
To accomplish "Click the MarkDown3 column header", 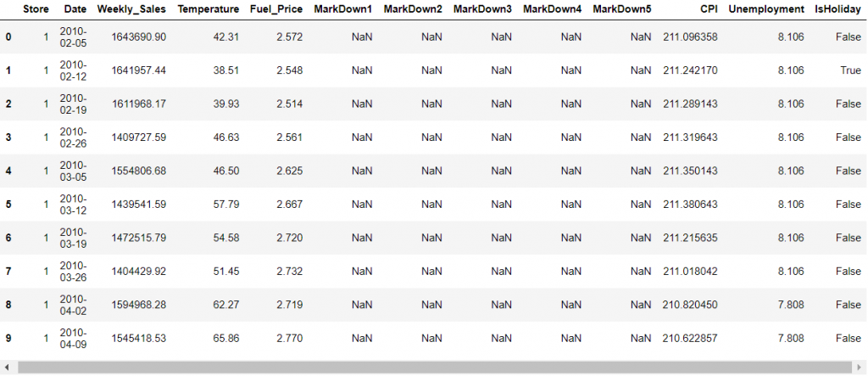I will (482, 9).
